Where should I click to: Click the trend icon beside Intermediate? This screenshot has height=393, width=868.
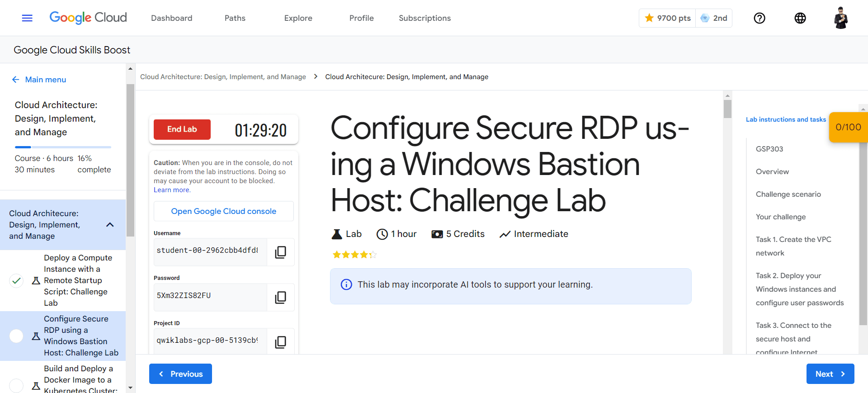point(505,234)
